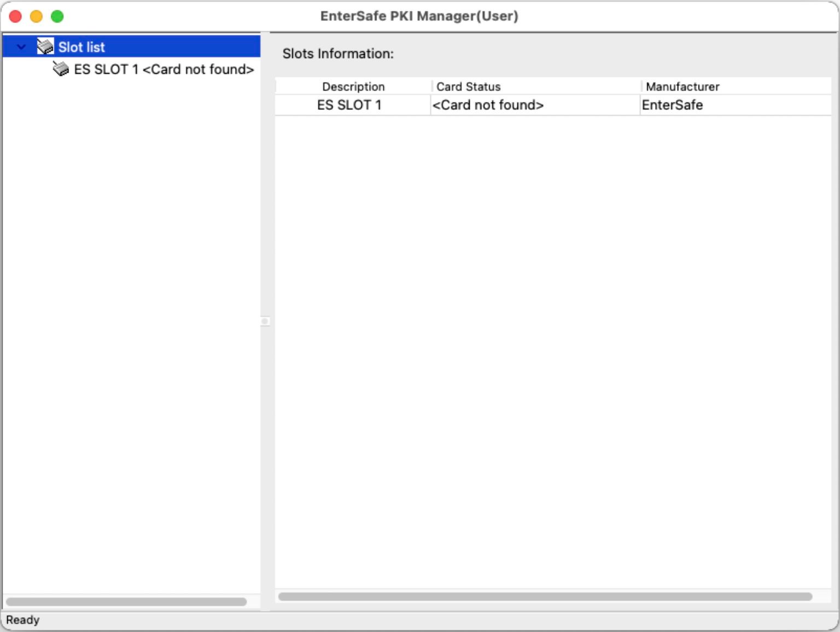
Task: Collapse the Slot list tree node
Action: click(21, 47)
